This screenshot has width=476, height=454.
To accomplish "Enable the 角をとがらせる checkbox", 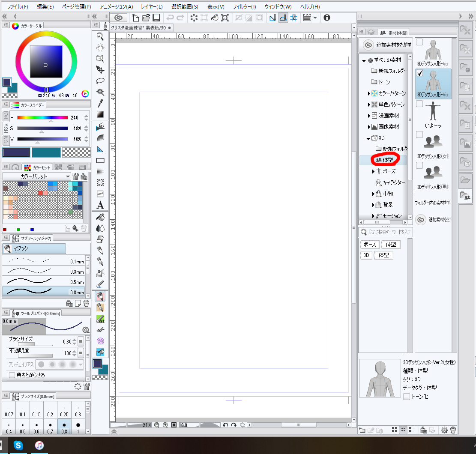I will pyautogui.click(x=12, y=375).
